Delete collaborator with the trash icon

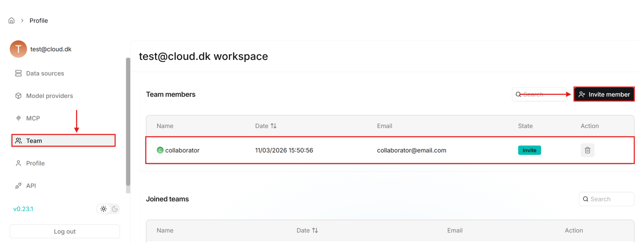tap(587, 150)
